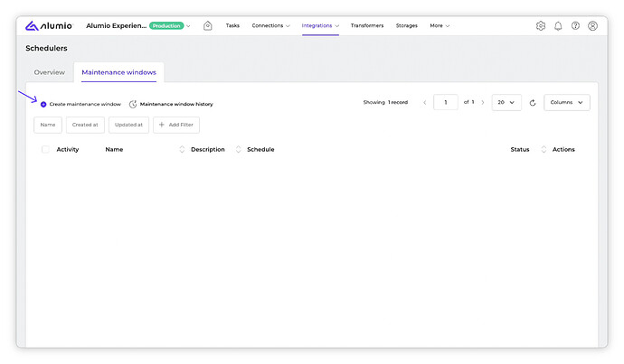Tick the select-all checkbox in table header
624x364 pixels.
45,149
